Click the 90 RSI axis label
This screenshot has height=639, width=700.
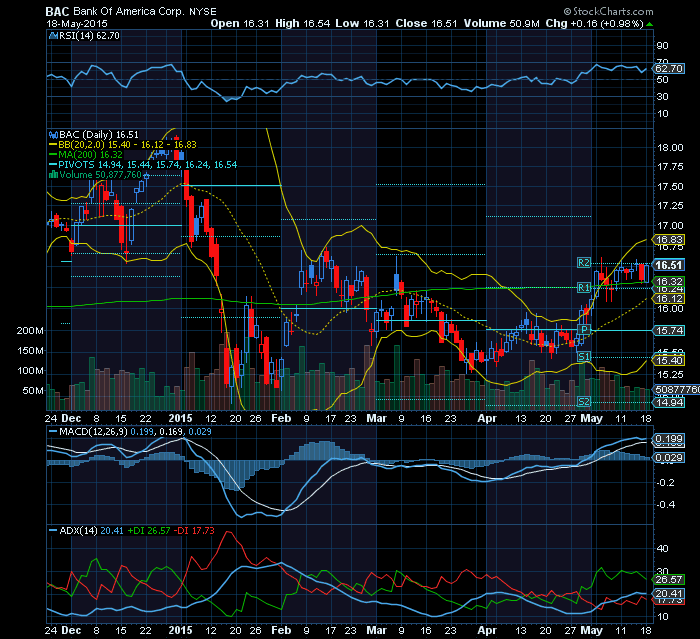click(x=662, y=46)
